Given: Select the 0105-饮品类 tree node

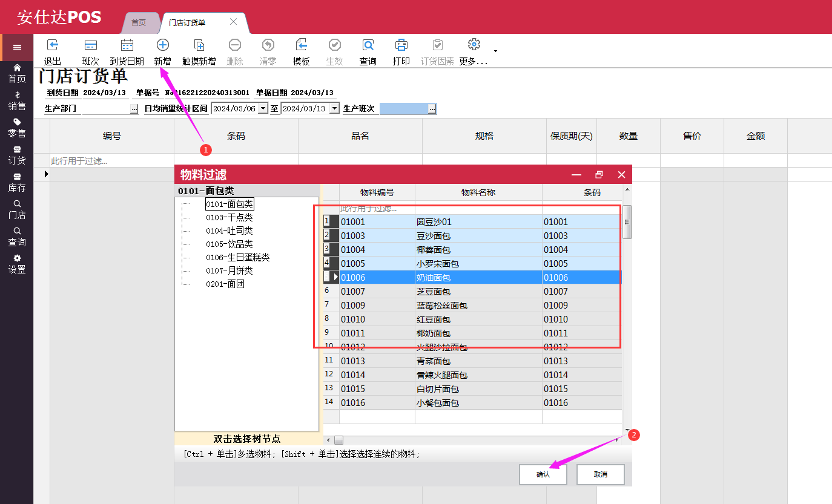Looking at the screenshot, I should pyautogui.click(x=229, y=244).
